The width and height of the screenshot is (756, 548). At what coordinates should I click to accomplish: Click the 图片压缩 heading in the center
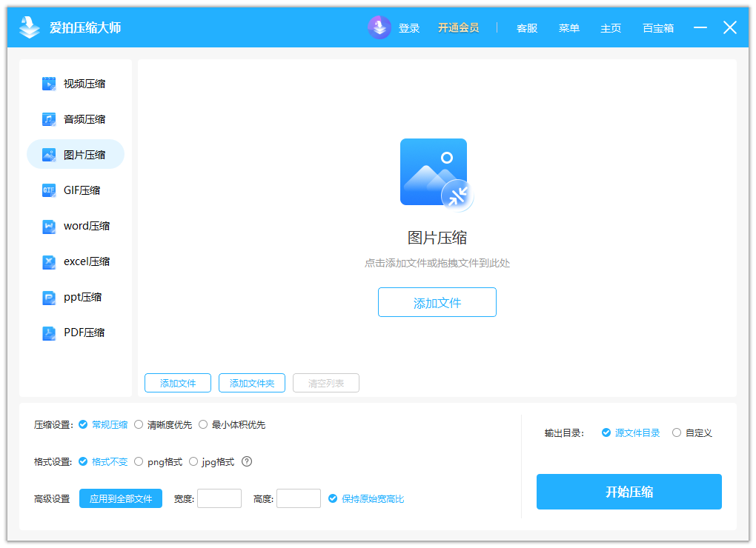tap(437, 238)
